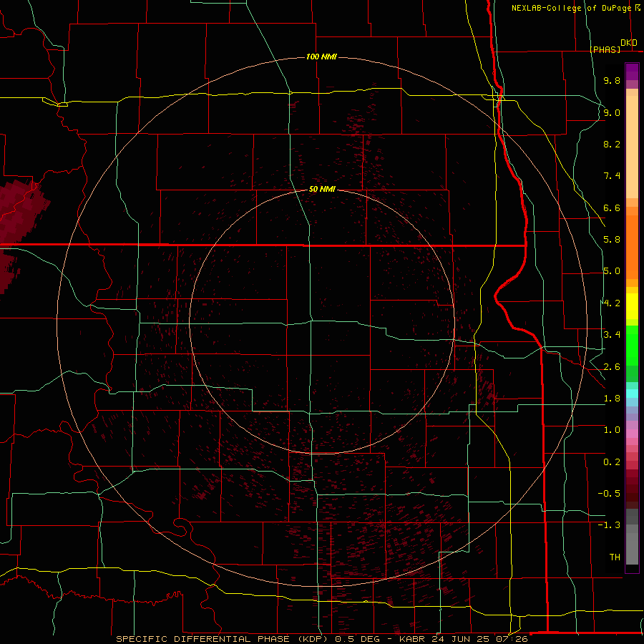The height and width of the screenshot is (644, 644).
Task: Pick the cyan segment of the color bar
Action: pos(632,393)
